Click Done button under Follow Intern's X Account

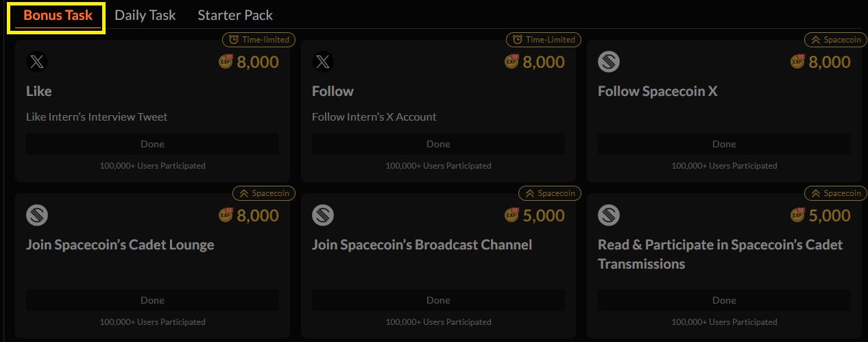pyautogui.click(x=438, y=144)
